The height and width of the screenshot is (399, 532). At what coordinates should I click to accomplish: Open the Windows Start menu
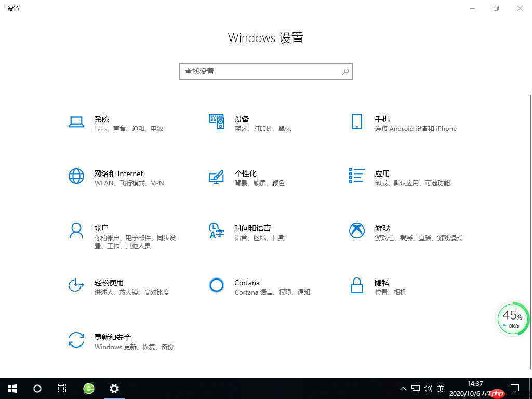click(x=12, y=389)
